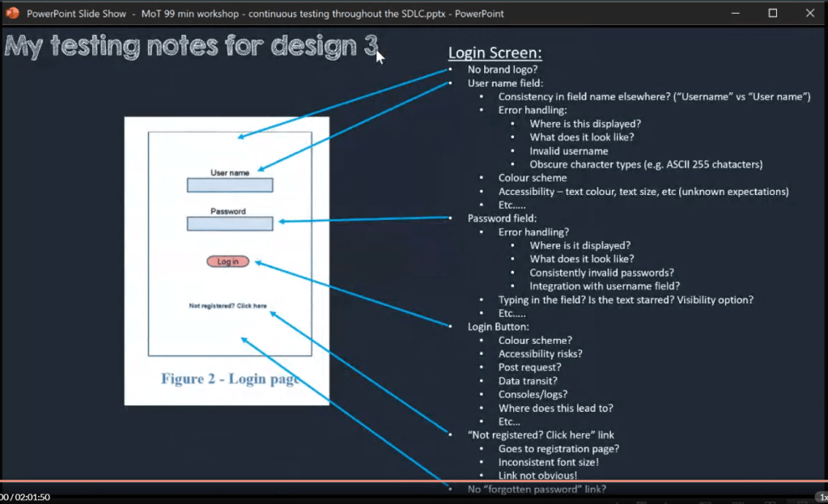Click 'Consistency in field name elsewhere?' line
The height and width of the screenshot is (504, 828).
(654, 96)
